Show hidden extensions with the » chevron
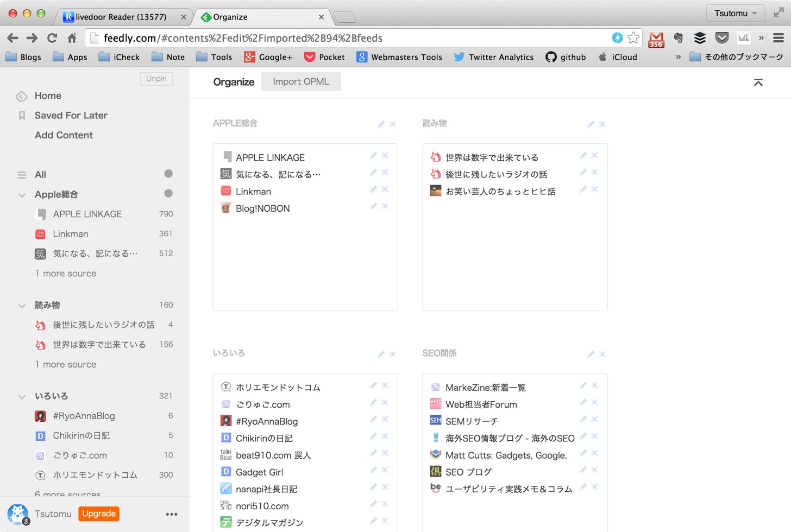This screenshot has height=532, width=791. (761, 37)
